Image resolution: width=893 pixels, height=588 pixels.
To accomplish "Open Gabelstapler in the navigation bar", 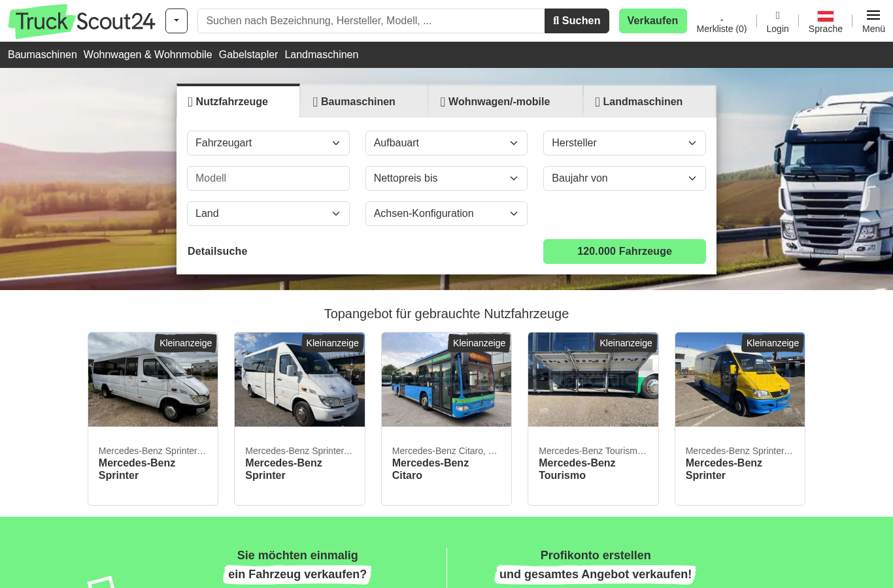I will coord(248,55).
